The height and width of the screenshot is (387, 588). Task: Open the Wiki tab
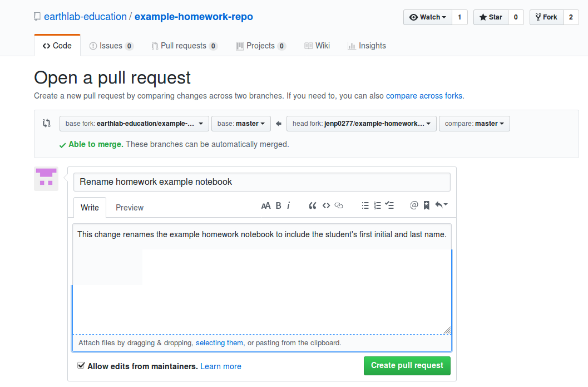point(317,46)
